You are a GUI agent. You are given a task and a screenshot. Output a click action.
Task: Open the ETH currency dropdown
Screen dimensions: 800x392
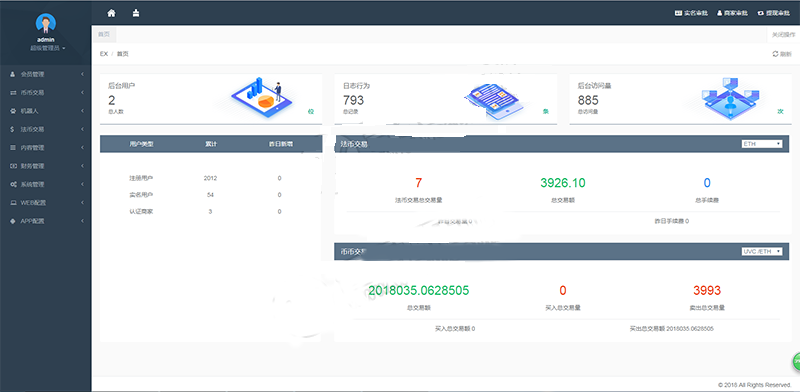point(762,144)
